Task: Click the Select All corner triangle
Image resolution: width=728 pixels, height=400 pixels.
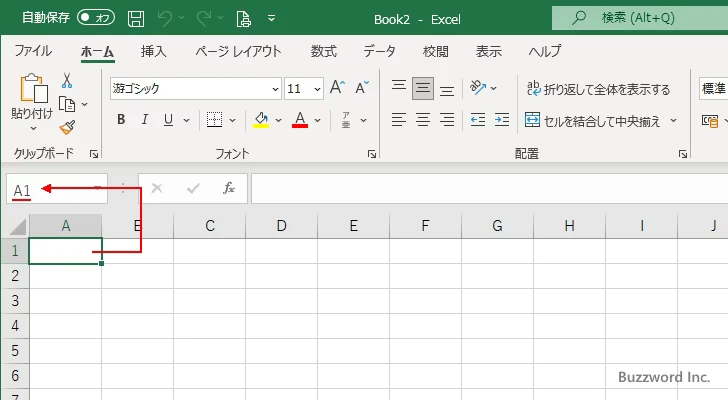Action: click(18, 226)
